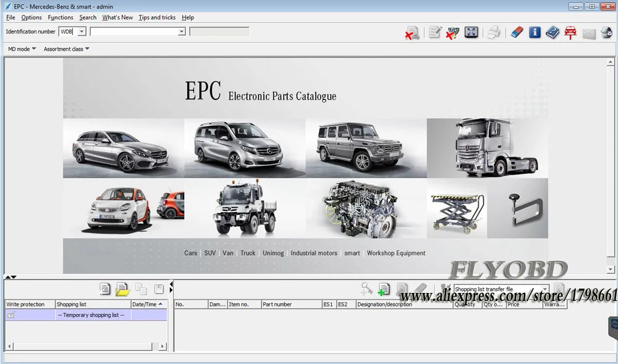Click the EPC application icon in title bar
The width and height of the screenshot is (618, 364).
(x=7, y=6)
